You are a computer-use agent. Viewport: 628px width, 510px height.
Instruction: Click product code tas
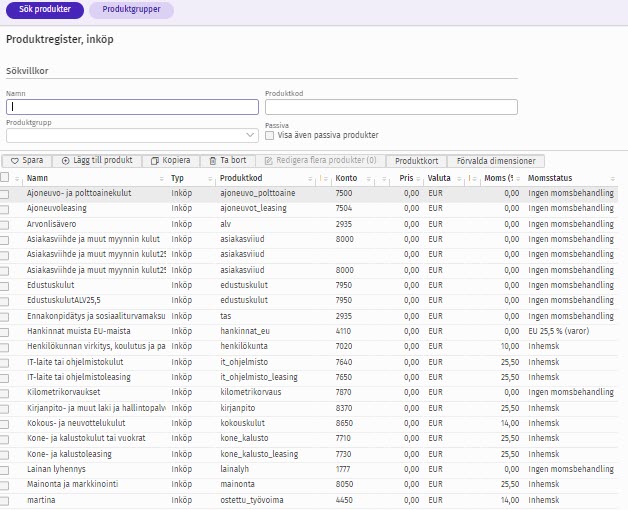[x=225, y=316]
